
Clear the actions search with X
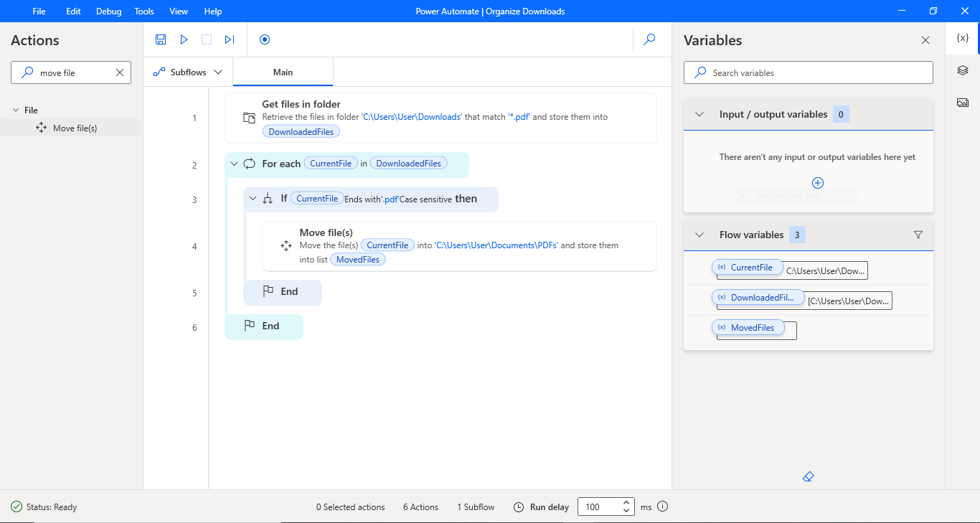[x=120, y=72]
